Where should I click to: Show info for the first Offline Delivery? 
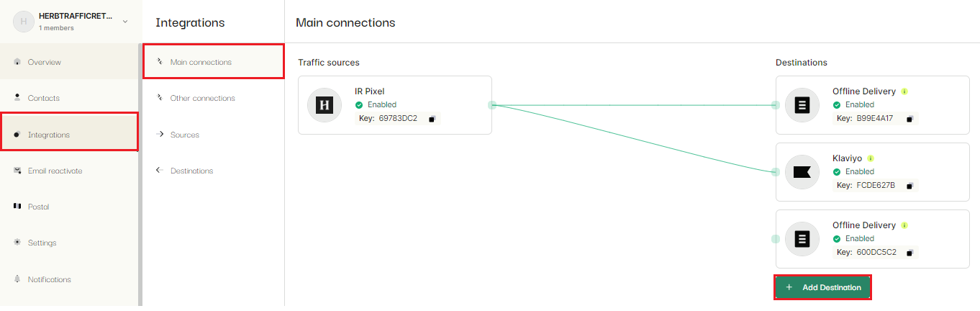(904, 91)
